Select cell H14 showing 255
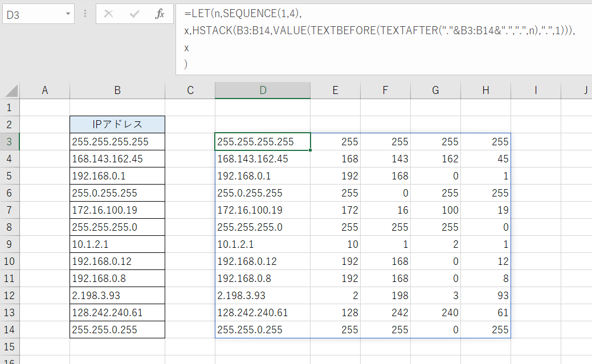The image size is (592, 364). (485, 329)
